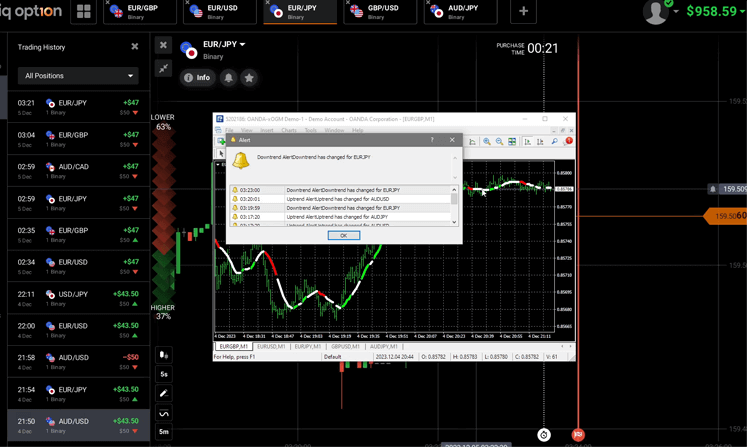
Task: Open the Window menu in MetaTrader
Action: 334,130
